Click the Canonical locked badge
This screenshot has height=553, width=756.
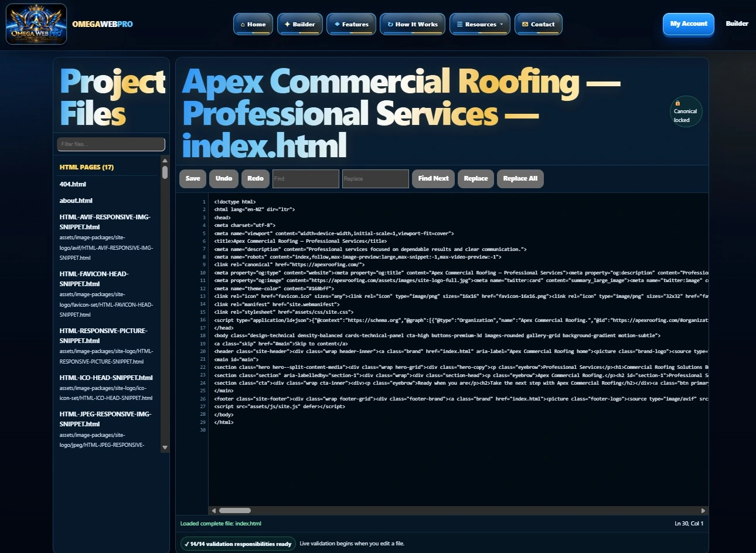pyautogui.click(x=686, y=111)
